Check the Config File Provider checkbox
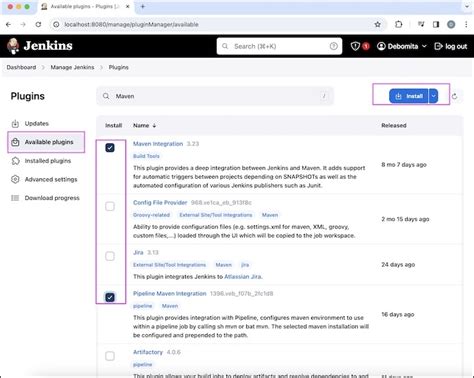Viewport: 474px width, 378px height. point(110,206)
